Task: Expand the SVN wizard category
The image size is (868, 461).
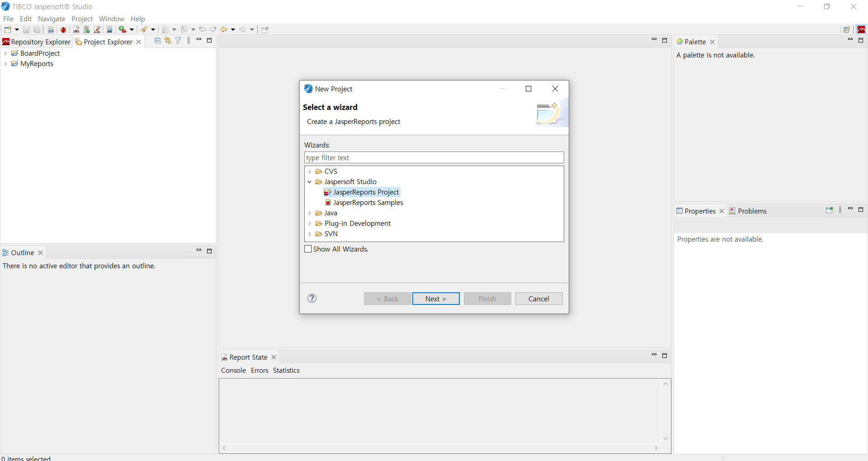Action: click(310, 234)
